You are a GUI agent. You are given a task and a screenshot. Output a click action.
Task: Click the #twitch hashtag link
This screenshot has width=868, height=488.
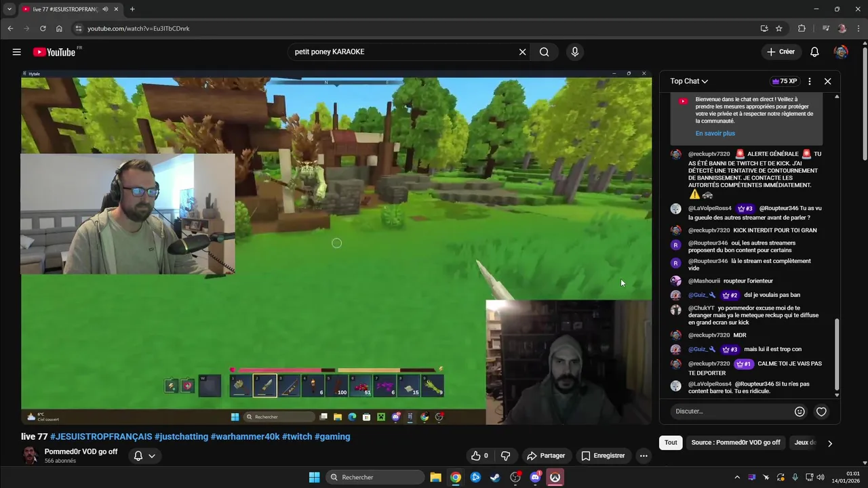[x=297, y=436]
